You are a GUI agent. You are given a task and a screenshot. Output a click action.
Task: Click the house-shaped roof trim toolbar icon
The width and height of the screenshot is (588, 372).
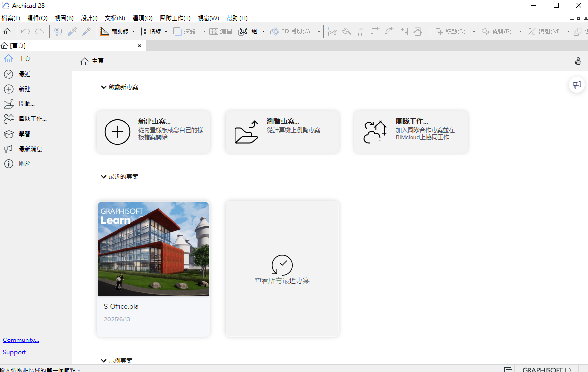tap(418, 31)
